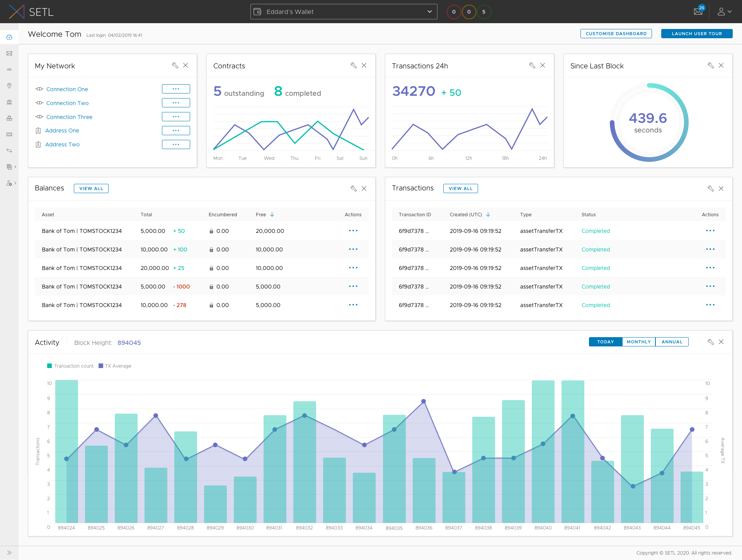Close the Contracts widget
Viewport: 742px width, 560px height.
(364, 65)
